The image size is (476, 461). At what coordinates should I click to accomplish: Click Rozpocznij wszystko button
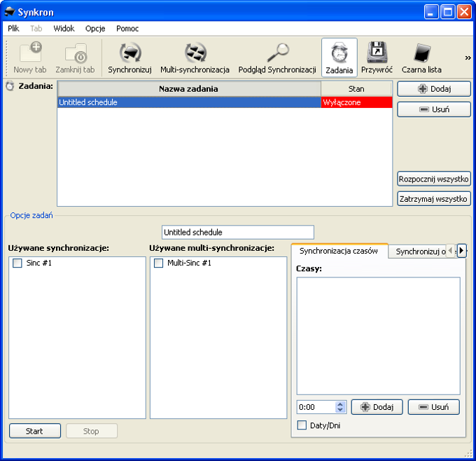coord(434,179)
